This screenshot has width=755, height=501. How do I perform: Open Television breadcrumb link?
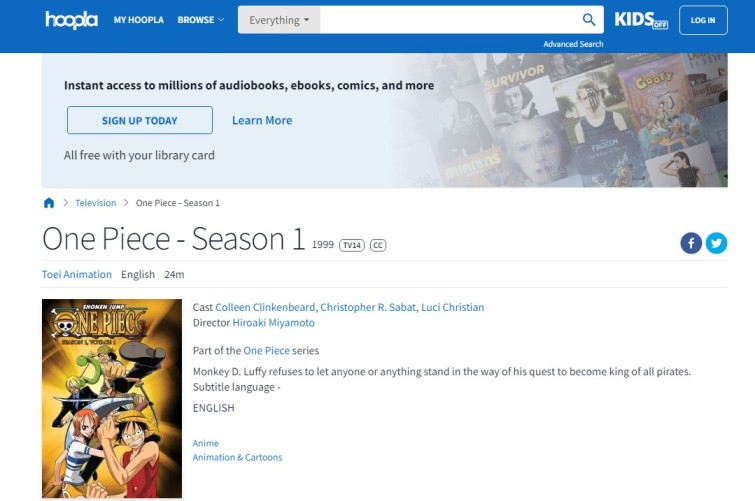(95, 203)
